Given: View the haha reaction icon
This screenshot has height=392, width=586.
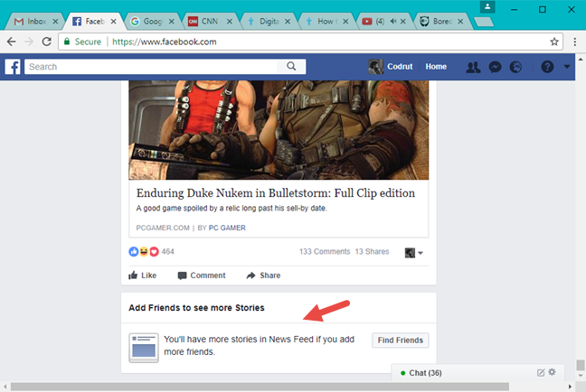Looking at the screenshot, I should [144, 252].
